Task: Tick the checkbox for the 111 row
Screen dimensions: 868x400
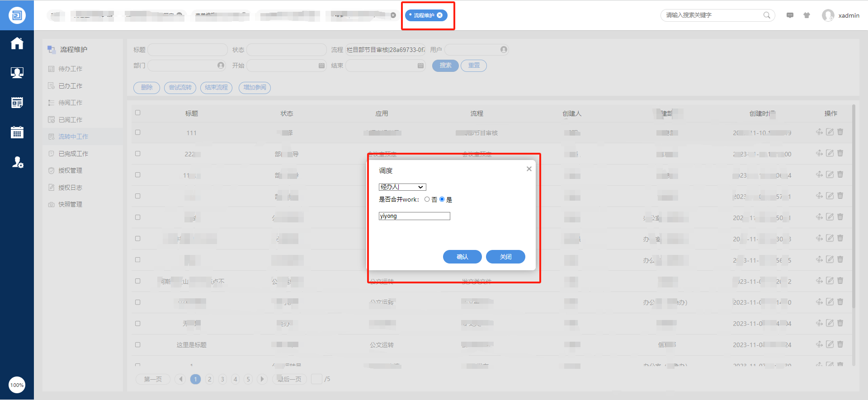Action: coord(137,132)
